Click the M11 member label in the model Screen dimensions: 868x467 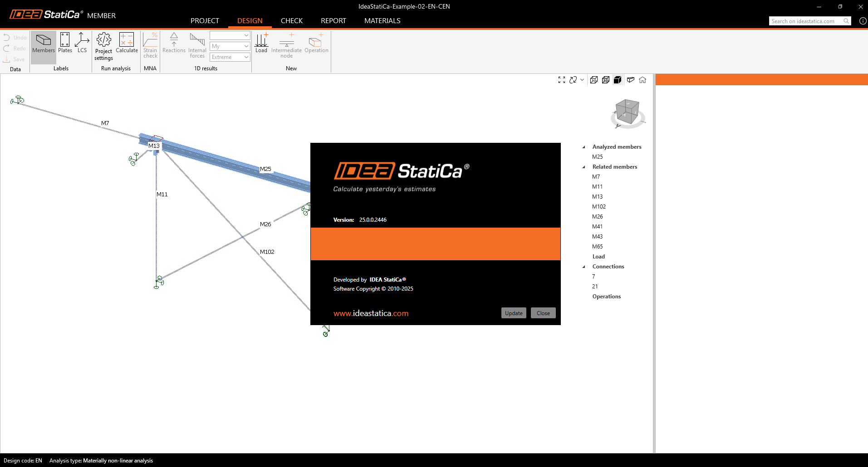click(162, 195)
